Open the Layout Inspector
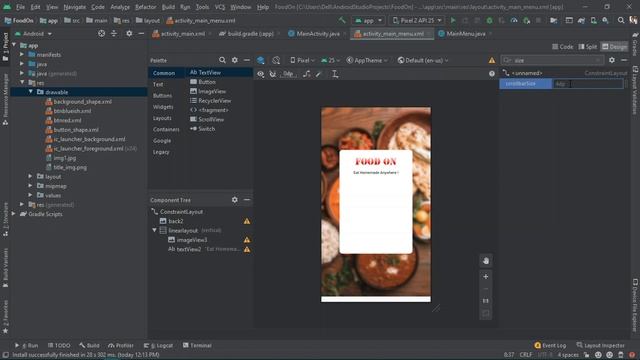The height and width of the screenshot is (360, 640). [x=600, y=345]
